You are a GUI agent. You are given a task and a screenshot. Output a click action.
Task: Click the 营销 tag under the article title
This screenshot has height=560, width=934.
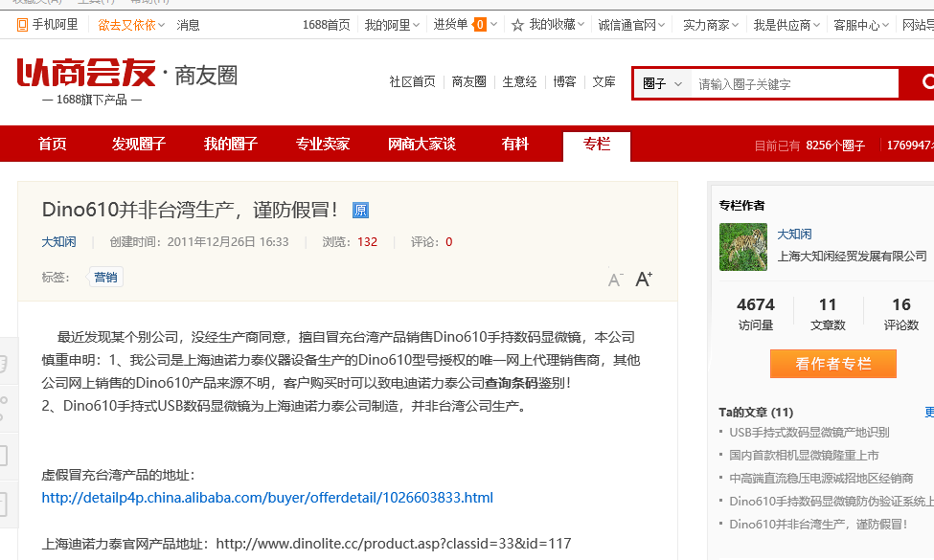pos(105,277)
